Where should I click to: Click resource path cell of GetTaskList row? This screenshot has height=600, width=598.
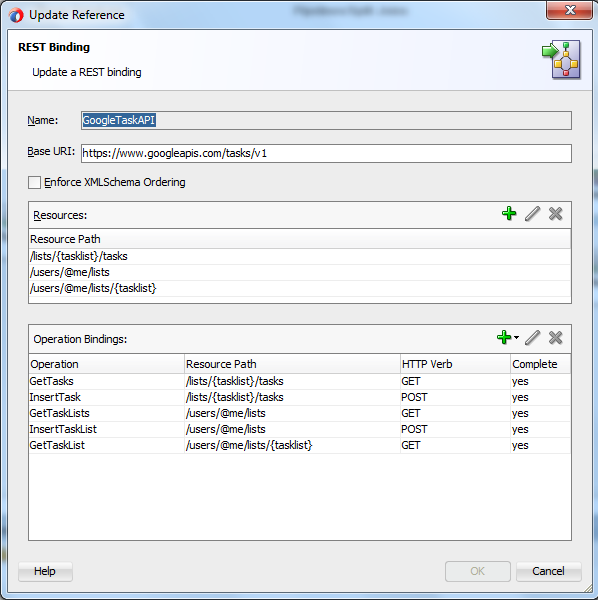[x=292, y=446]
